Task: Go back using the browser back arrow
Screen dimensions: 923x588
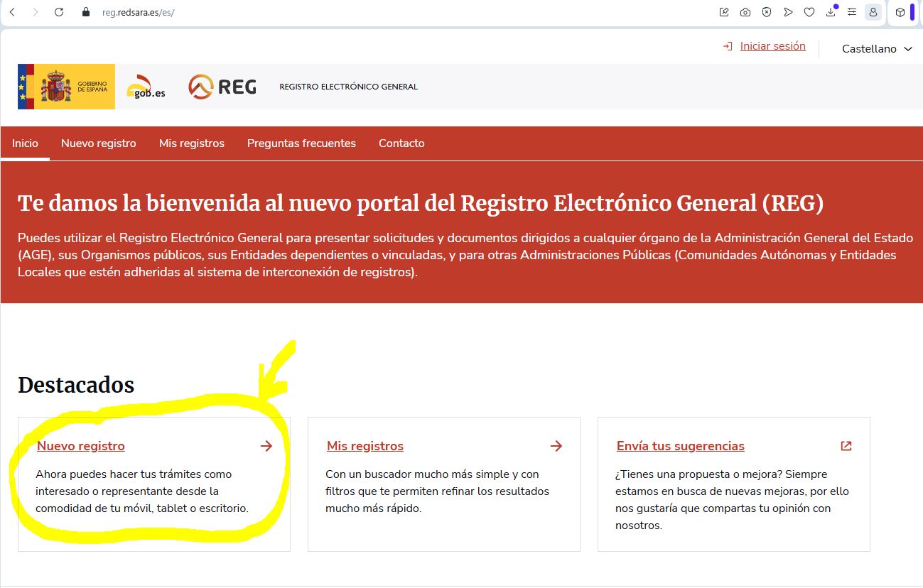Action: [x=12, y=12]
